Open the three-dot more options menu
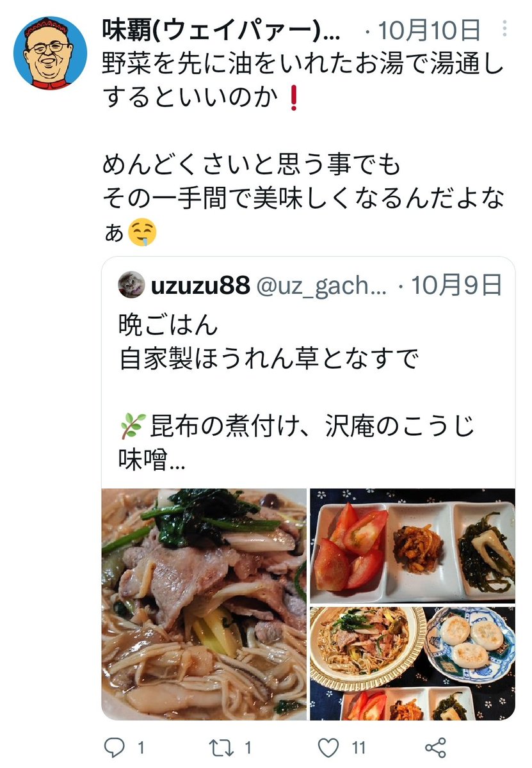Screen dimensions: 532x768 click(x=506, y=29)
